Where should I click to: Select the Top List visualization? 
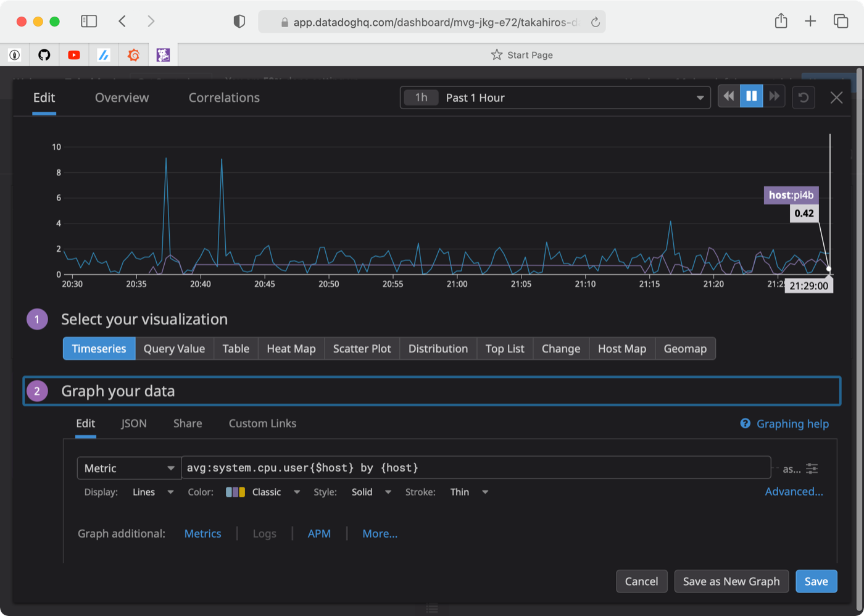coord(505,349)
